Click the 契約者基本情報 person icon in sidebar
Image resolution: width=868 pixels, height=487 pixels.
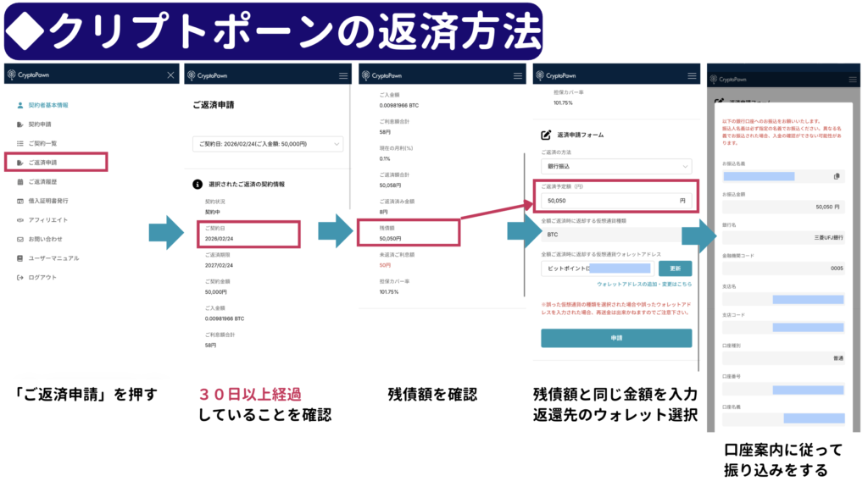pos(19,105)
